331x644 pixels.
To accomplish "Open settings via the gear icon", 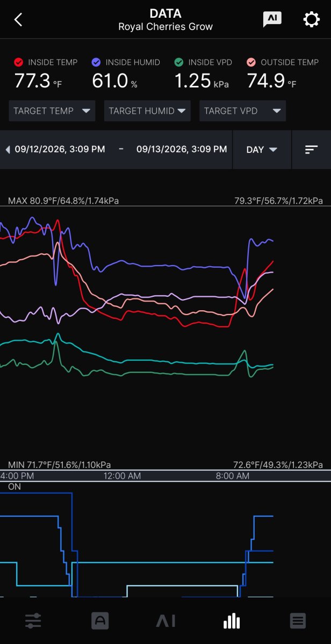I will click(x=312, y=20).
